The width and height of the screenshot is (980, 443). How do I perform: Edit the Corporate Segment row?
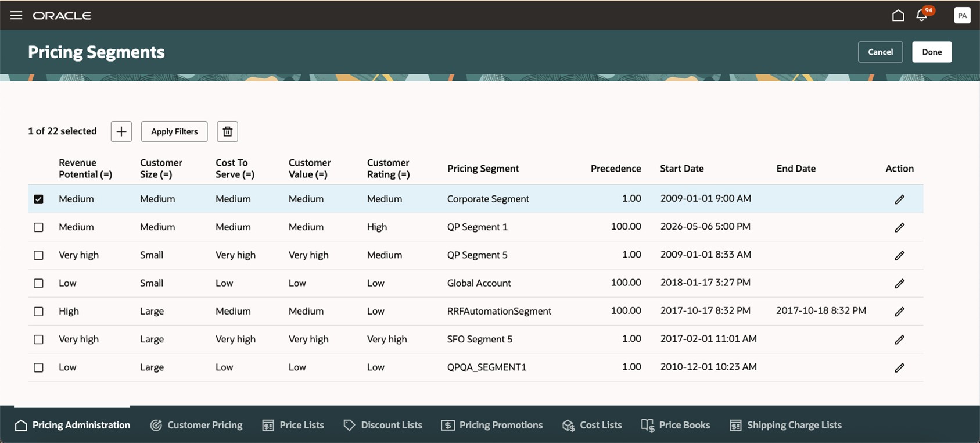tap(899, 199)
